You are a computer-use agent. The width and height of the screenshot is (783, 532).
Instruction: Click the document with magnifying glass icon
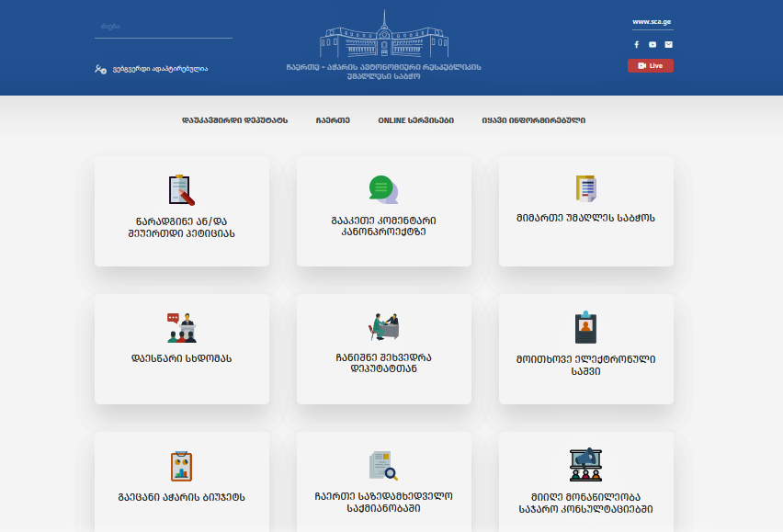[x=383, y=465]
